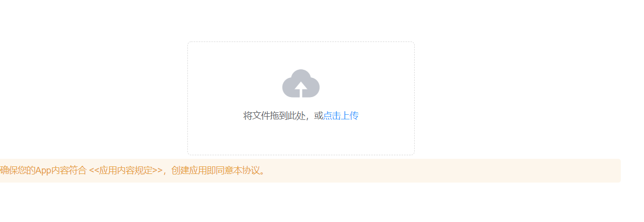Click blank white page above the upload box
Viewport: 644px width, 222px height.
pos(301,20)
